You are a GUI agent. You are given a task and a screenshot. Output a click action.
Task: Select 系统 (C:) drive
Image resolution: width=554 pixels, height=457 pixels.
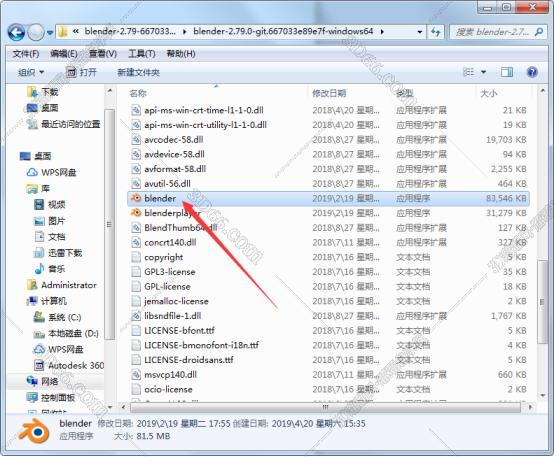tap(58, 317)
